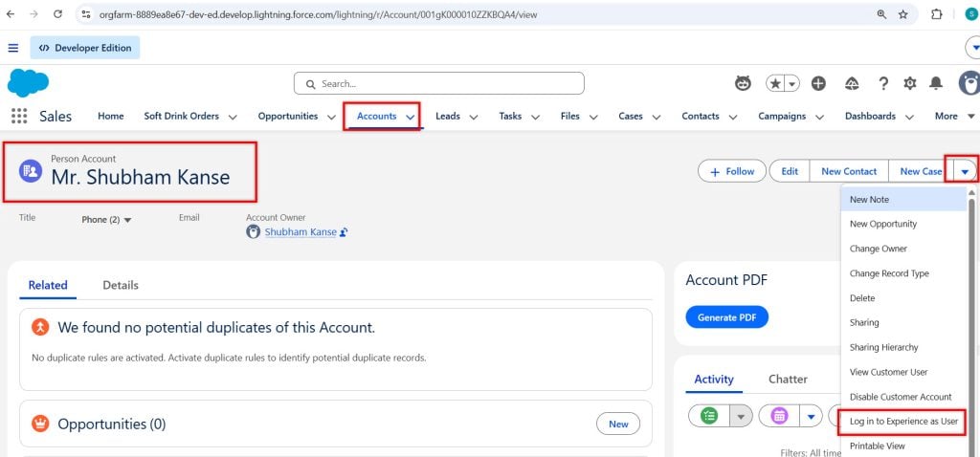Expand the Accounts tab chevron
Viewport: 980px width, 457px height.
tap(410, 117)
